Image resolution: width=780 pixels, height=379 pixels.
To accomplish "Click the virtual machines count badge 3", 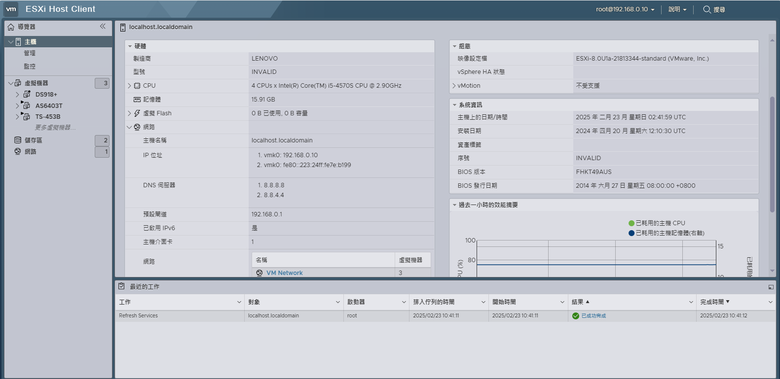I will tap(102, 84).
